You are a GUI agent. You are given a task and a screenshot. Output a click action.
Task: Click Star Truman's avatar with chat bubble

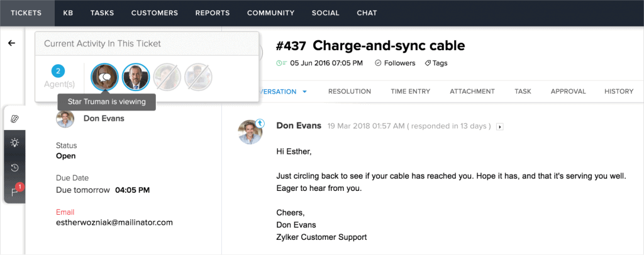click(105, 77)
